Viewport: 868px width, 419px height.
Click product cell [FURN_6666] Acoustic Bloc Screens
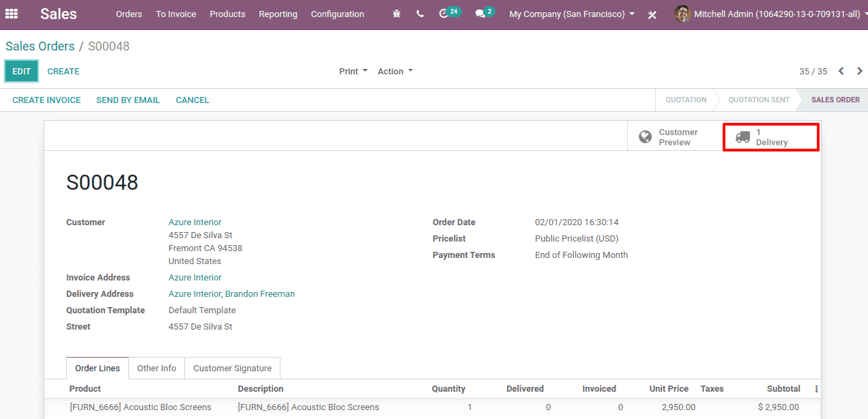pyautogui.click(x=141, y=407)
